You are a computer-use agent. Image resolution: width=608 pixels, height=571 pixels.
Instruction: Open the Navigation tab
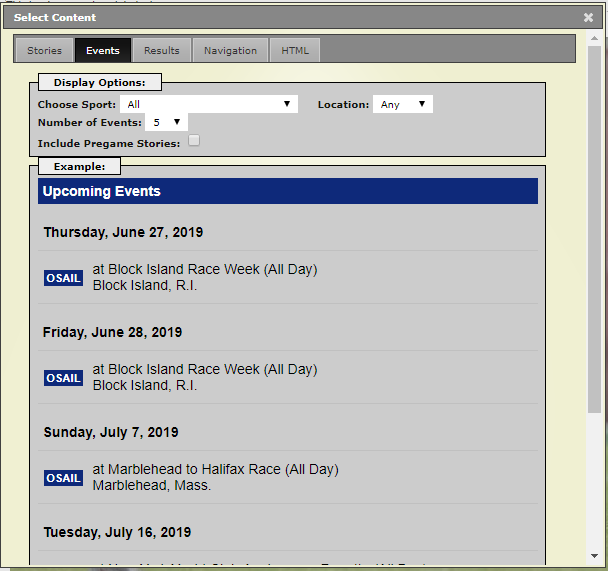pos(230,50)
